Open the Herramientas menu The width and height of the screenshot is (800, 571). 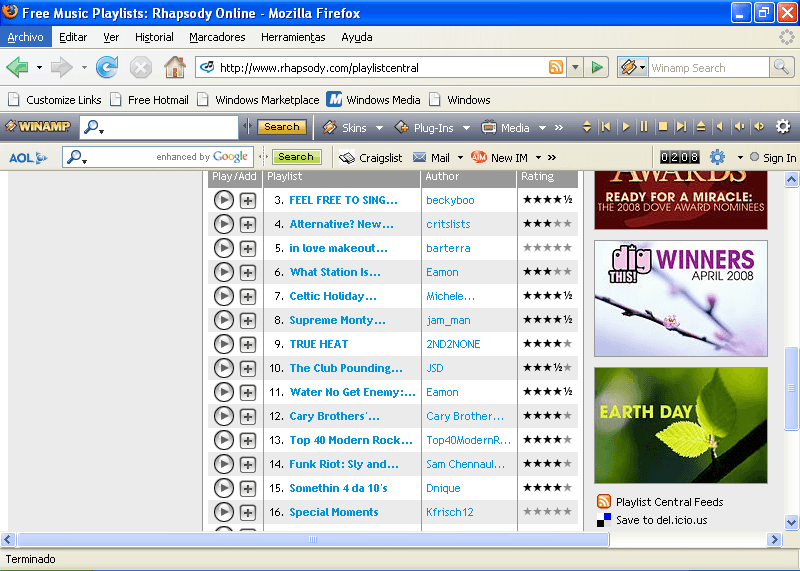tap(293, 37)
